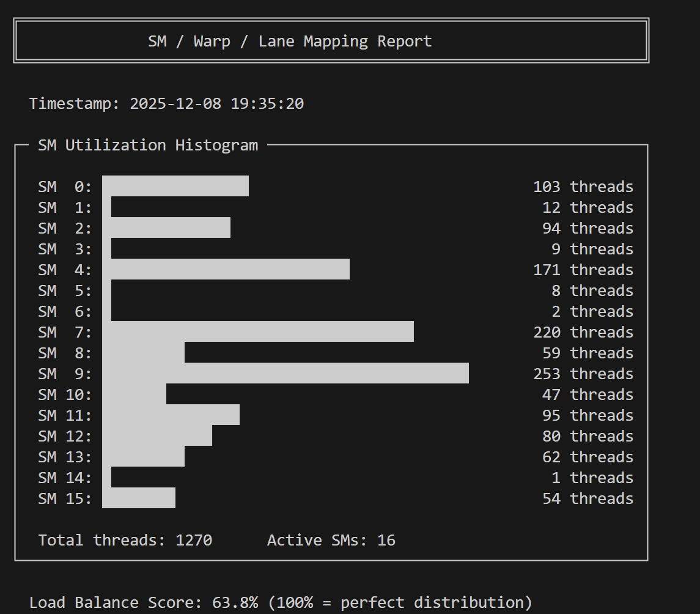Click the "253 threads" value
The image size is (700, 614).
tap(583, 374)
